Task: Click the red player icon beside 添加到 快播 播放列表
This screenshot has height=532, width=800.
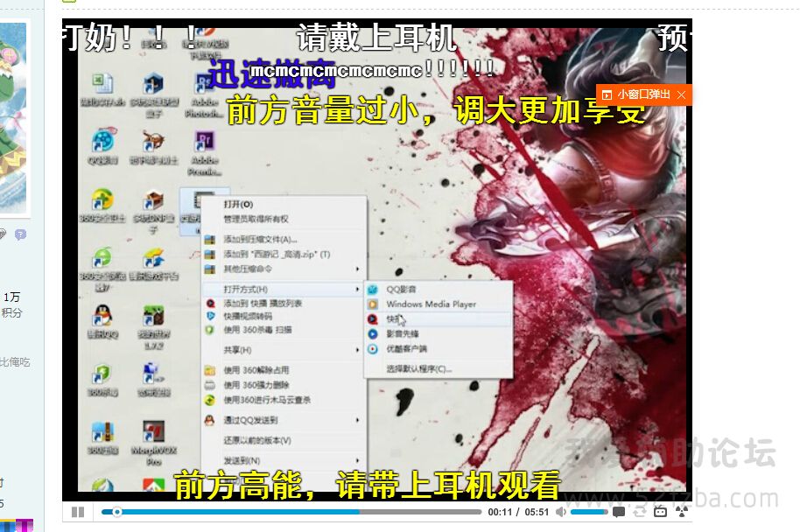Action: pyautogui.click(x=210, y=304)
